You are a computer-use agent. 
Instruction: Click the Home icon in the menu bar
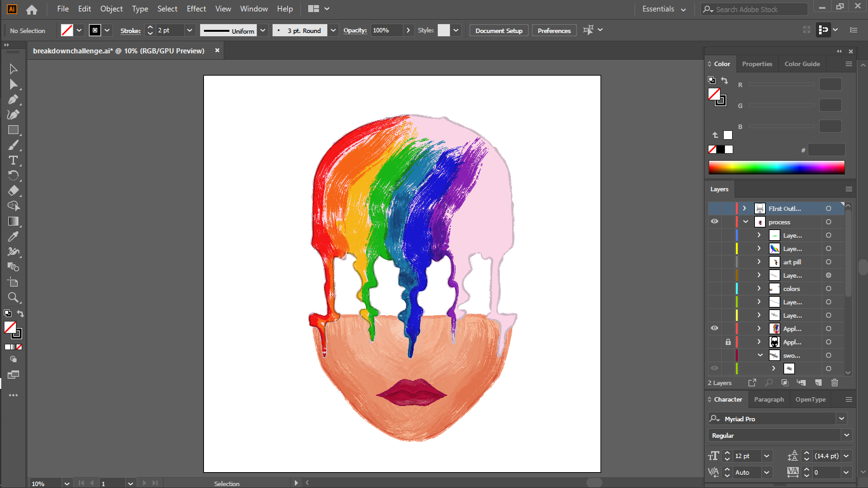[x=32, y=10]
